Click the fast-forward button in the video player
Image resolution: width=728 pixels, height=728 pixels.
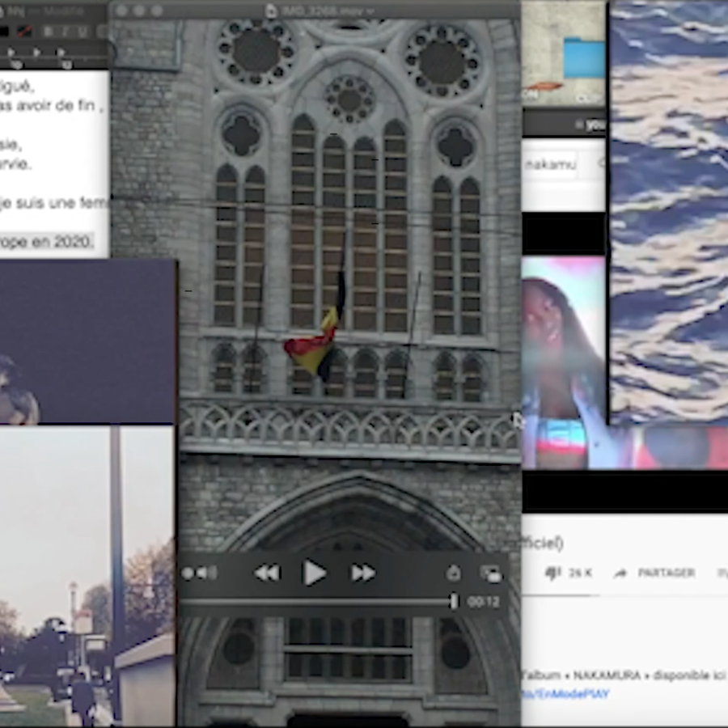(x=362, y=574)
